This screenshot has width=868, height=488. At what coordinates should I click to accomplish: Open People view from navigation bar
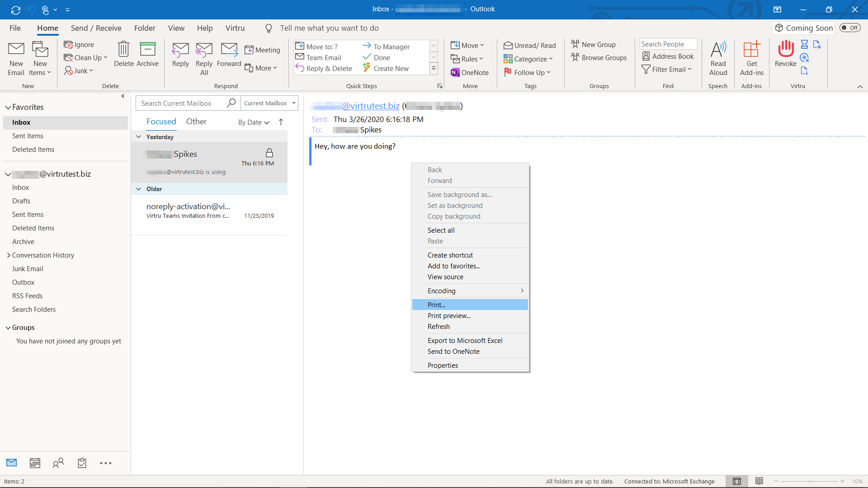tap(58, 463)
